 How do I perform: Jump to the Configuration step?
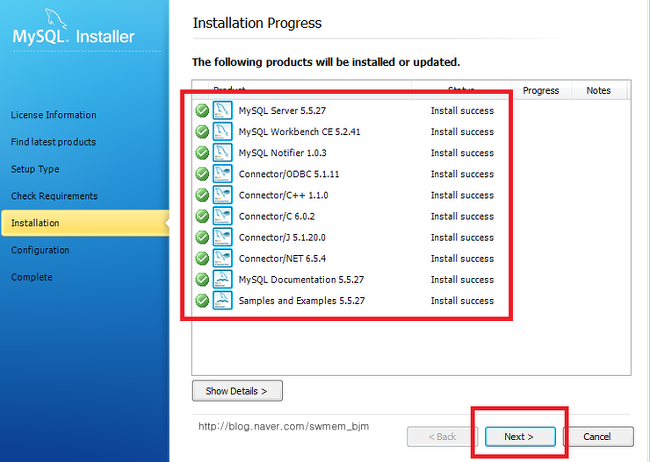click(40, 250)
